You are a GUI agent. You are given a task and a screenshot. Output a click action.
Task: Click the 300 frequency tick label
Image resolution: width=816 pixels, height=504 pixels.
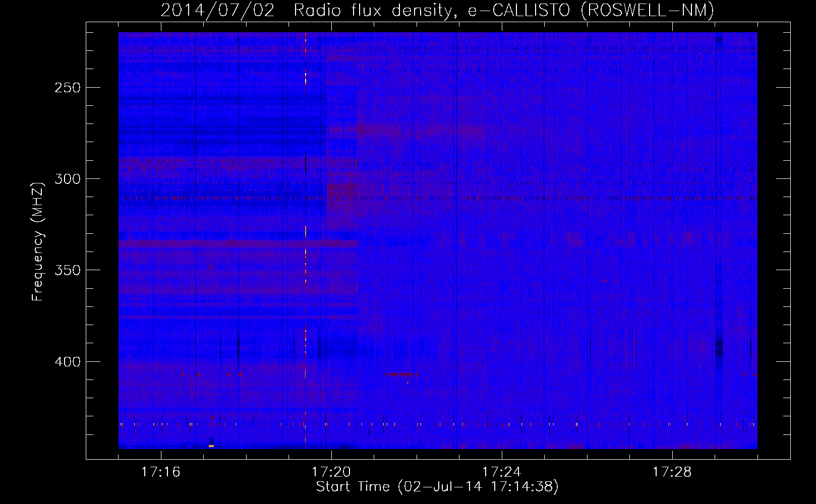(x=68, y=179)
